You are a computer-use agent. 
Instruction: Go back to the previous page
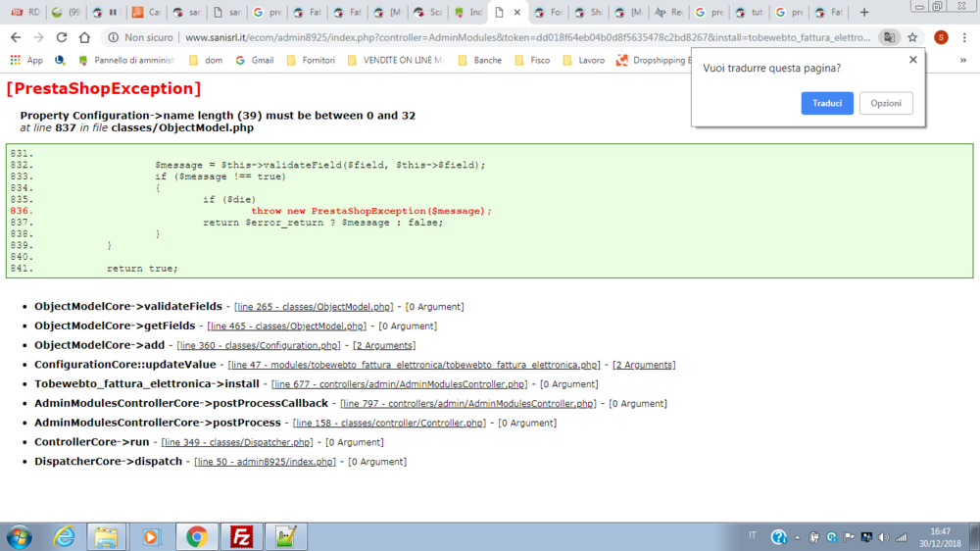[16, 37]
